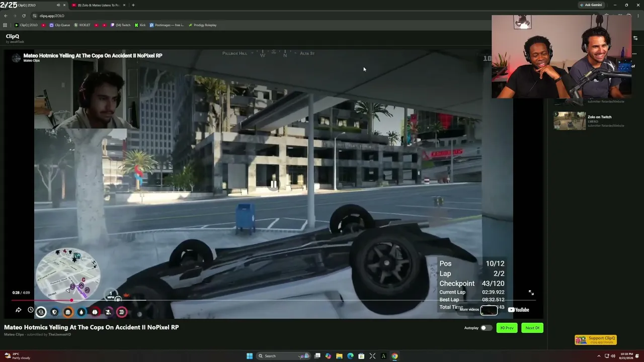This screenshot has height=362, width=644.
Task: Click the Ask Gemini button
Action: 591,5
